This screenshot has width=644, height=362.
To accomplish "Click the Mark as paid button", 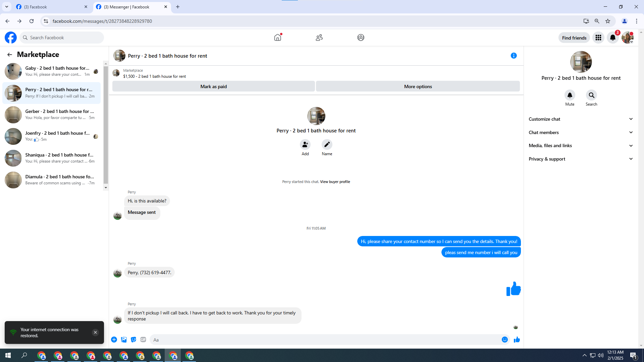I will pyautogui.click(x=214, y=86).
